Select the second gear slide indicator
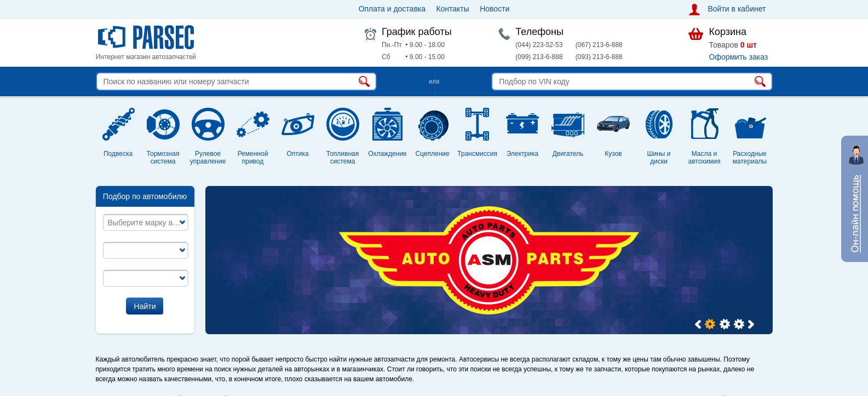 click(x=725, y=324)
